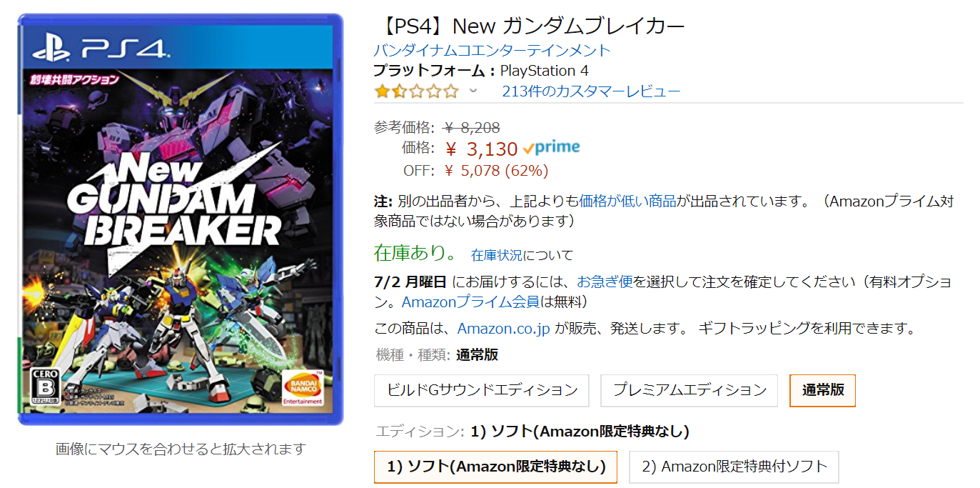The width and height of the screenshot is (980, 488).
Task: Click the Prime logo badge
Action: [x=550, y=148]
